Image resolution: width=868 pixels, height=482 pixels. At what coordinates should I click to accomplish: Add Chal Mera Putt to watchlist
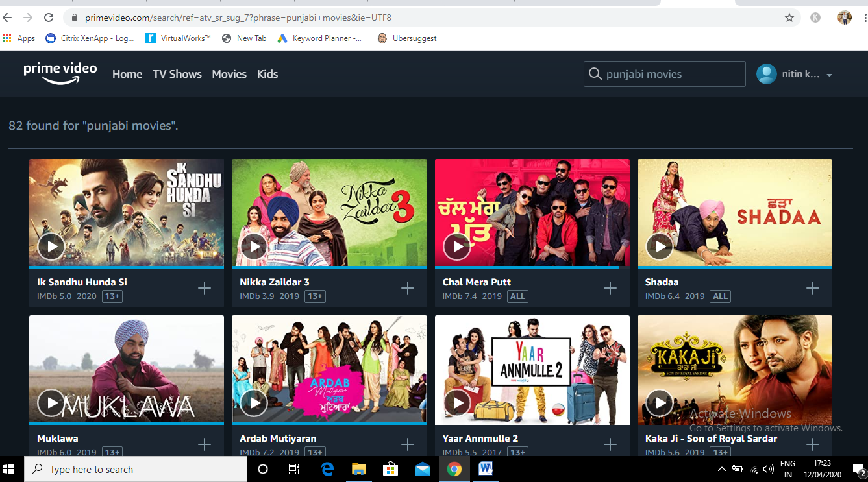pos(610,288)
